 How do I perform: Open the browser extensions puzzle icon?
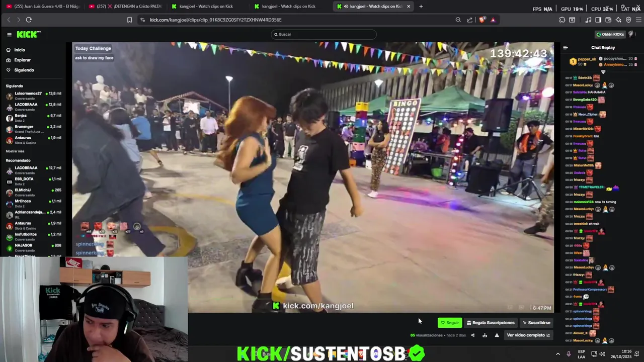(x=562, y=20)
